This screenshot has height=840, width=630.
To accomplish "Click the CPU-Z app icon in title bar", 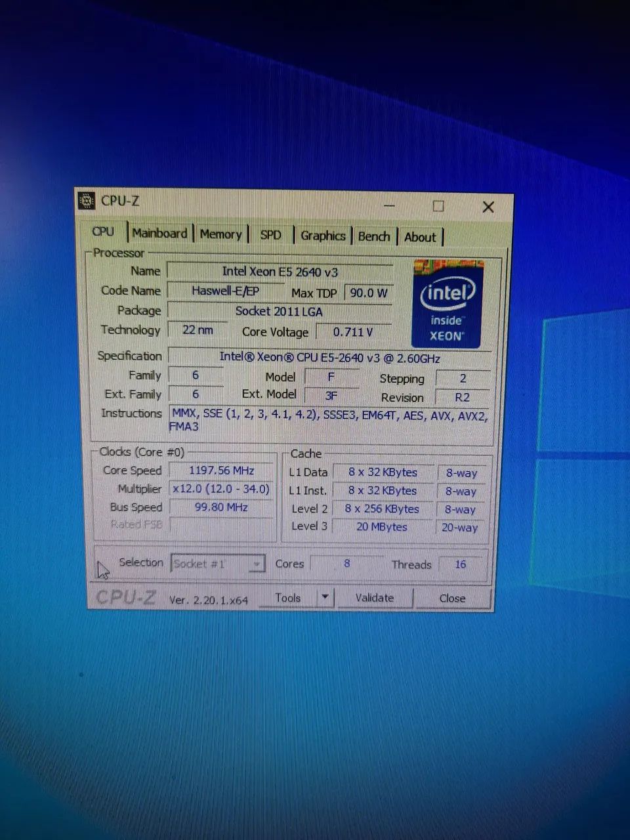I will (x=86, y=201).
